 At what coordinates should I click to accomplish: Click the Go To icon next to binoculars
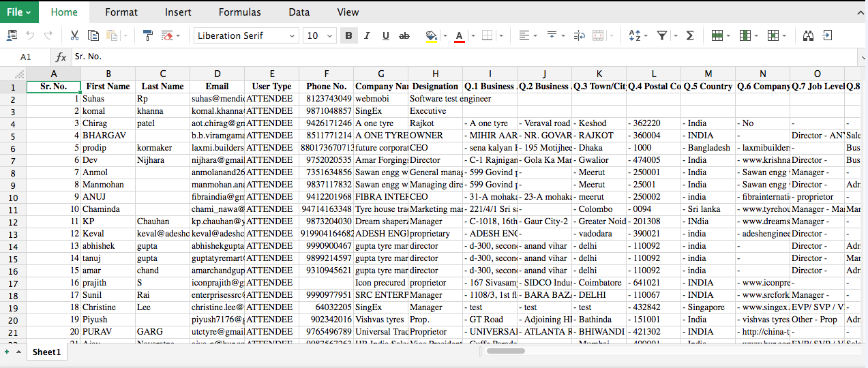[x=827, y=35]
